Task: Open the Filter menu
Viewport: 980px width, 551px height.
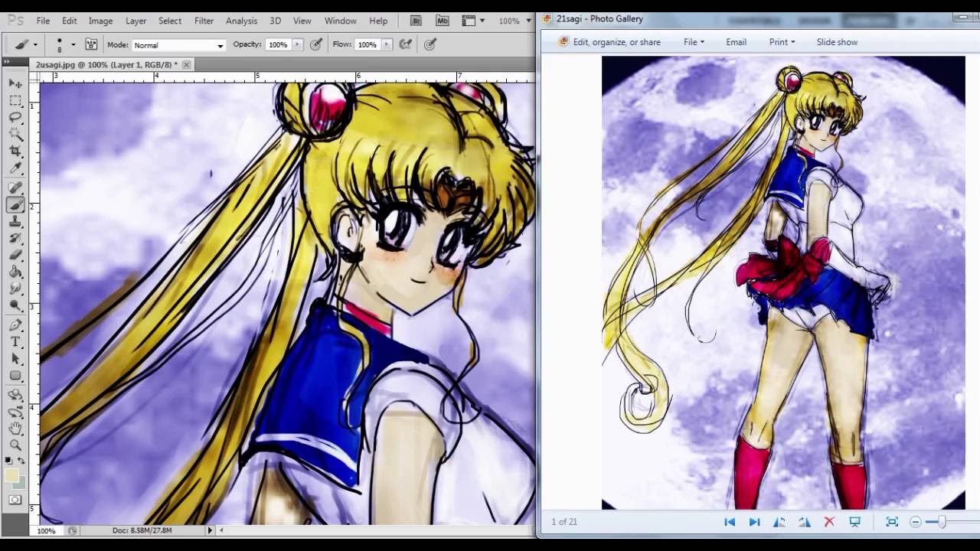Action: (x=204, y=21)
